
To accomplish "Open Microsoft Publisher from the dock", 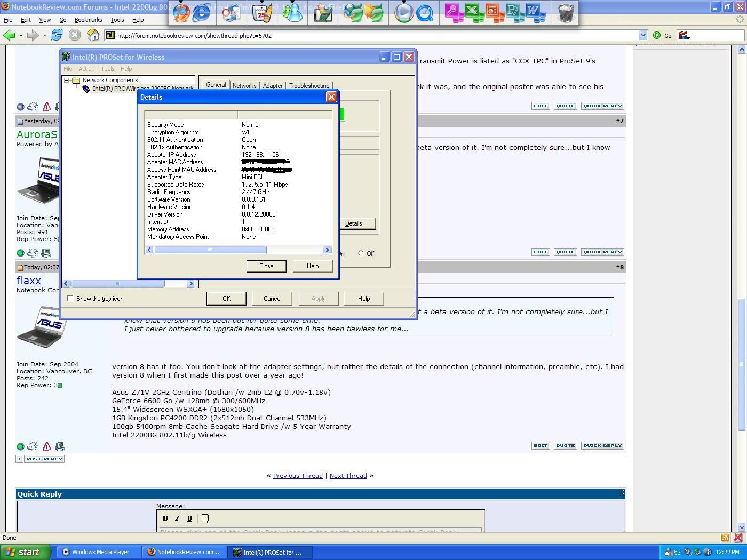I will pos(514,12).
